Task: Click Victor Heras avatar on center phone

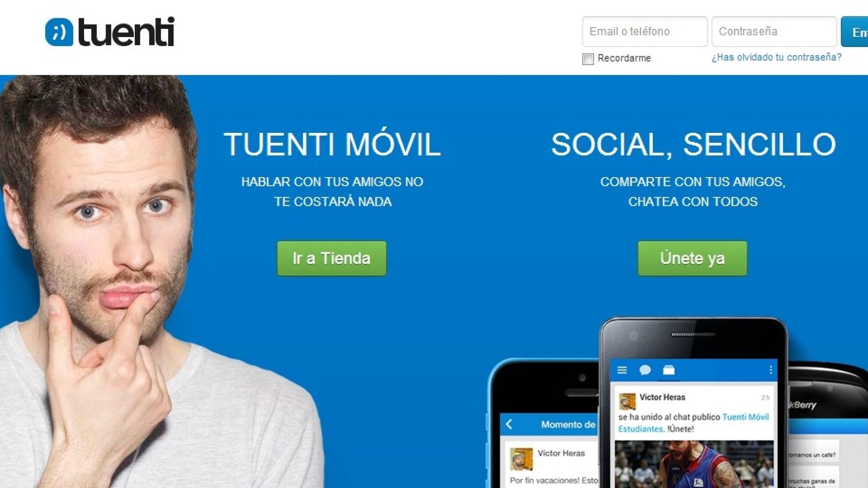Action: (627, 401)
